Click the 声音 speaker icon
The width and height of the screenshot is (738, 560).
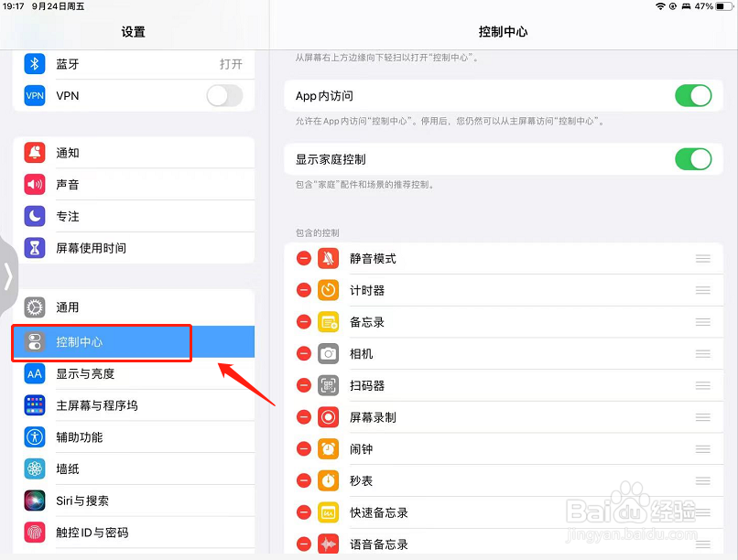pyautogui.click(x=35, y=184)
